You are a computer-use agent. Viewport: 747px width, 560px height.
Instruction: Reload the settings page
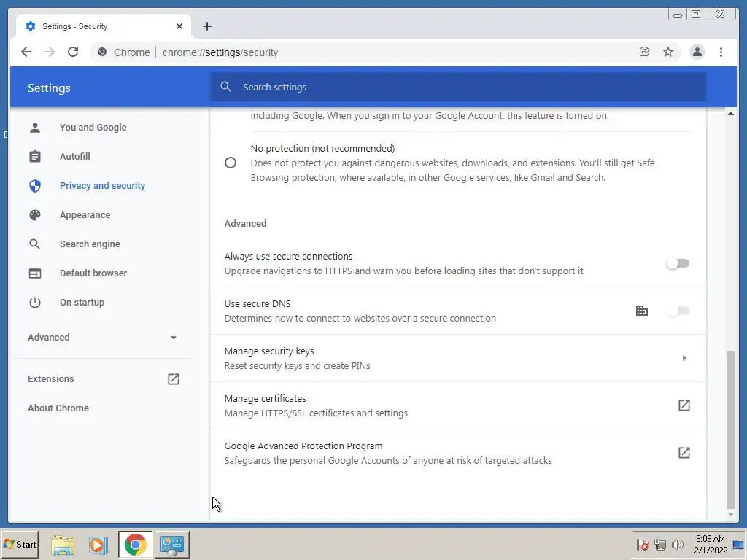[73, 52]
